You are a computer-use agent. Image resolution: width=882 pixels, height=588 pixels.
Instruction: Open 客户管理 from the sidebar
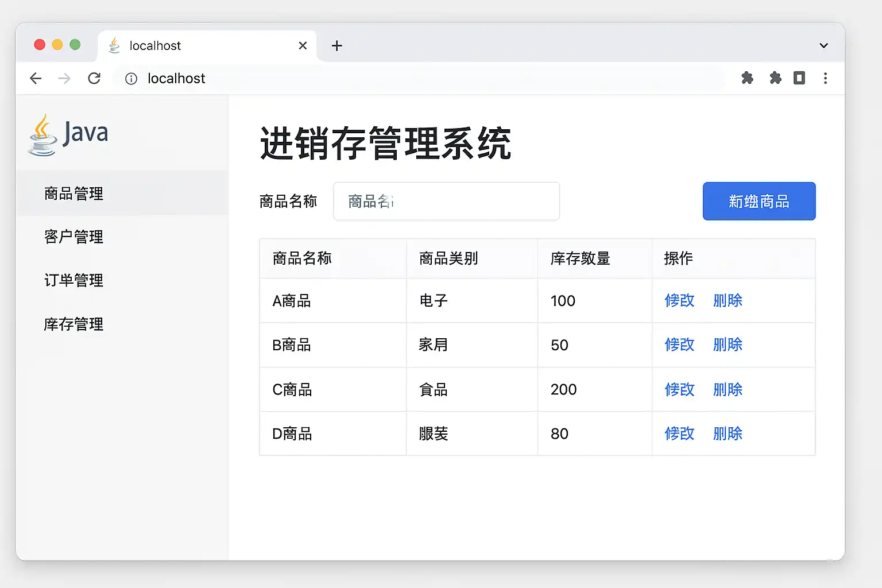[x=73, y=237]
